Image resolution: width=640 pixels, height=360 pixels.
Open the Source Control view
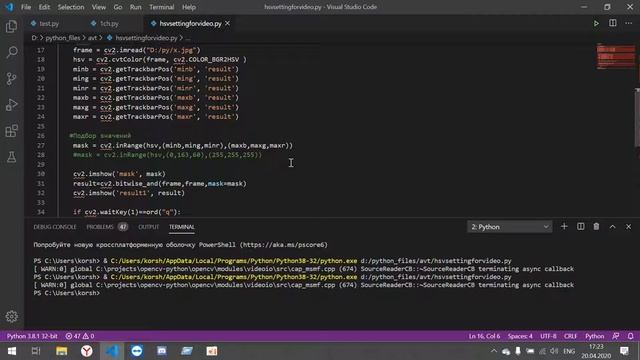pos(11,78)
